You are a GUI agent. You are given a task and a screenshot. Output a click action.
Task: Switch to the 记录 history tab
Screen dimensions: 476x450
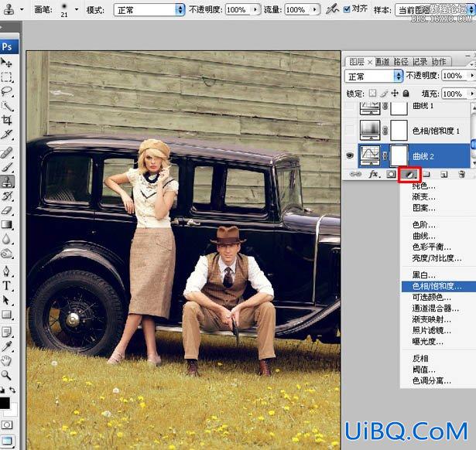pos(419,62)
